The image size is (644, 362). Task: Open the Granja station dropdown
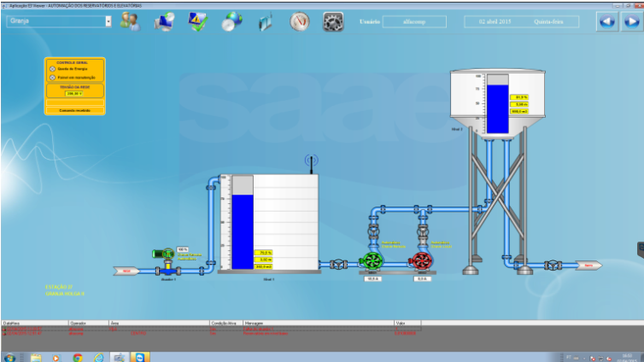pos(108,21)
